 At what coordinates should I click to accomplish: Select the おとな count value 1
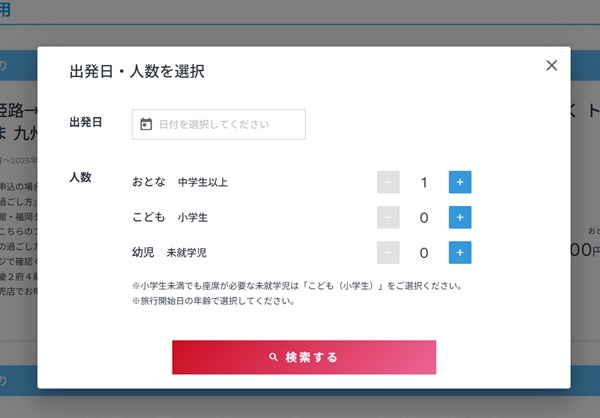point(424,183)
